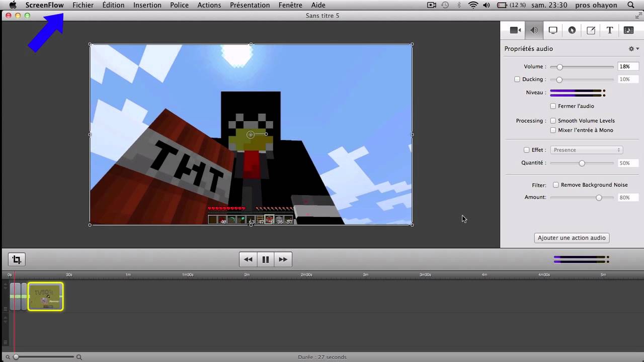
Task: Open Spotlight search
Action: [x=631, y=5]
